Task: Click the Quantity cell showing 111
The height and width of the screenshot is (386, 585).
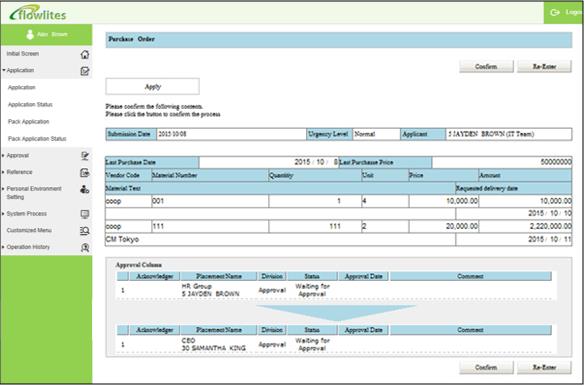Action: pos(315,226)
